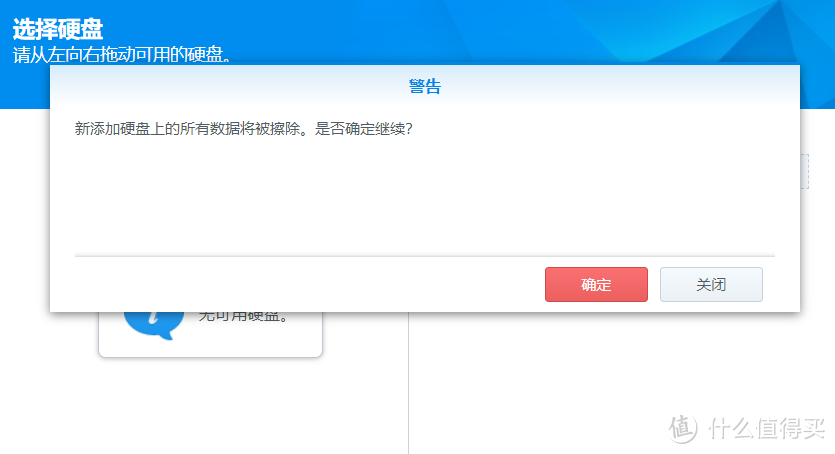Image resolution: width=835 pixels, height=454 pixels.
Task: Click the drag disks instruction subtitle
Action: click(x=122, y=54)
